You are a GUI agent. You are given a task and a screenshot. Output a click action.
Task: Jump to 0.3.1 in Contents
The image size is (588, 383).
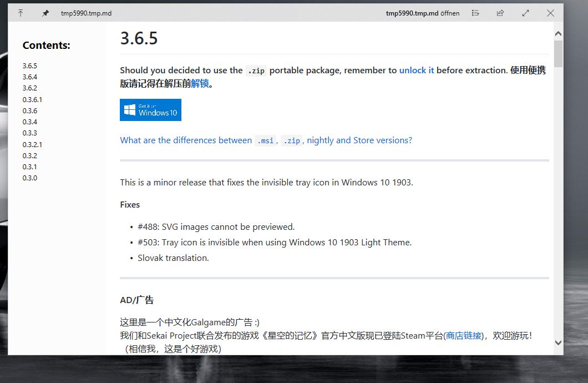[29, 167]
